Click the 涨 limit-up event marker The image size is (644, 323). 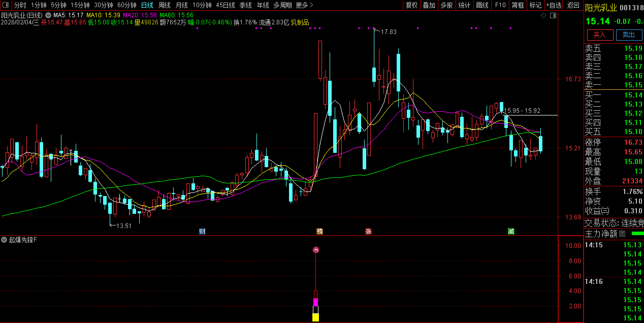(368, 232)
